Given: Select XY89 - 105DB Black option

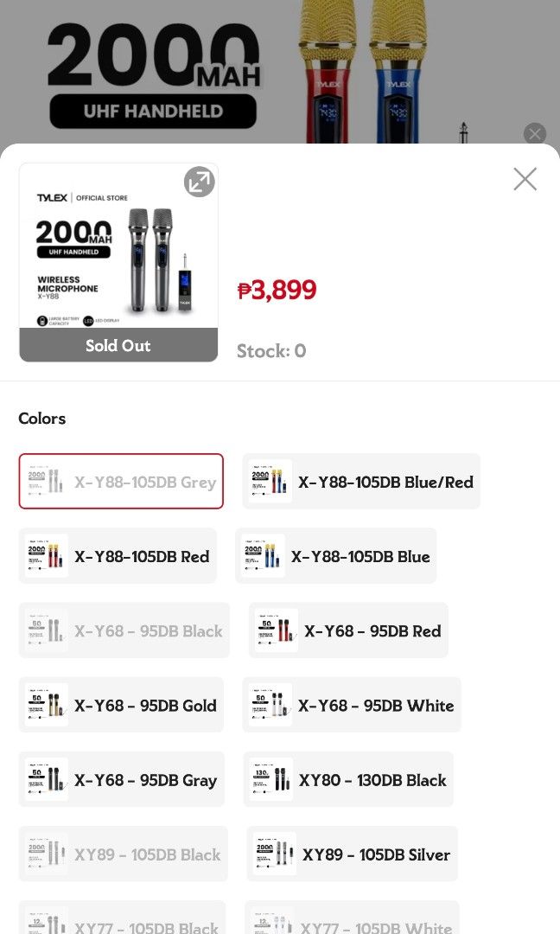Looking at the screenshot, I should pos(124,854).
